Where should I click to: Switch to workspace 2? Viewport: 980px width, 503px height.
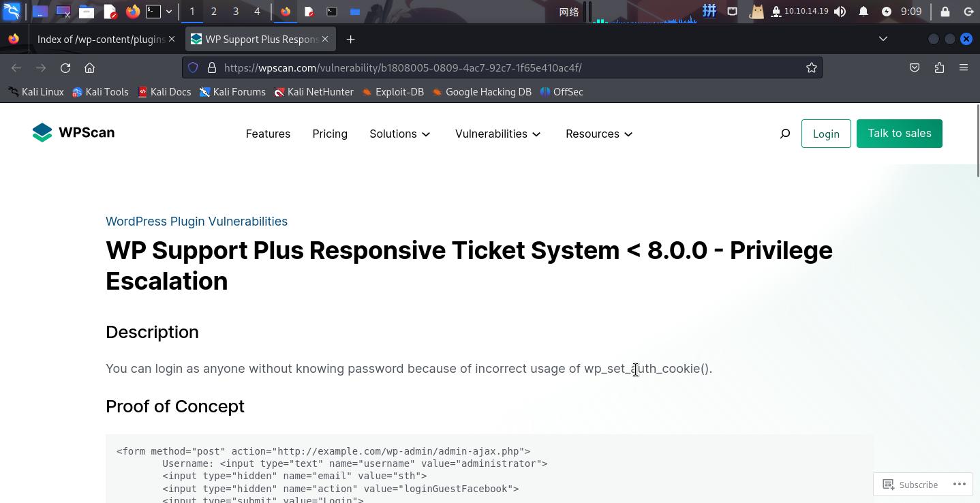[x=214, y=12]
